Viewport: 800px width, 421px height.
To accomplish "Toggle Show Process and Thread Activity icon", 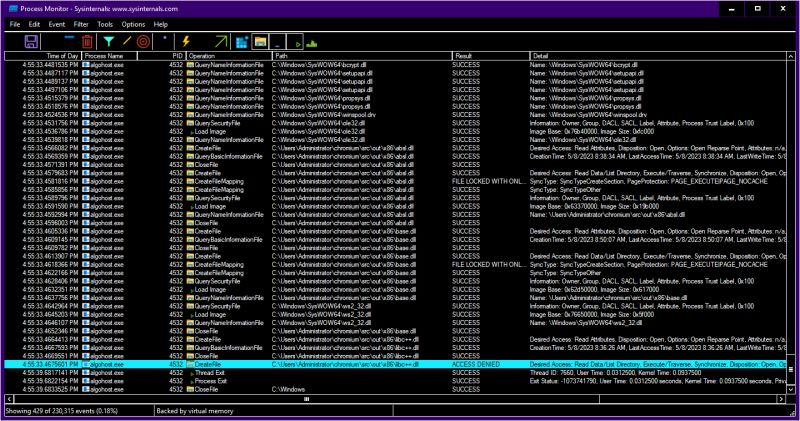I will coord(295,42).
